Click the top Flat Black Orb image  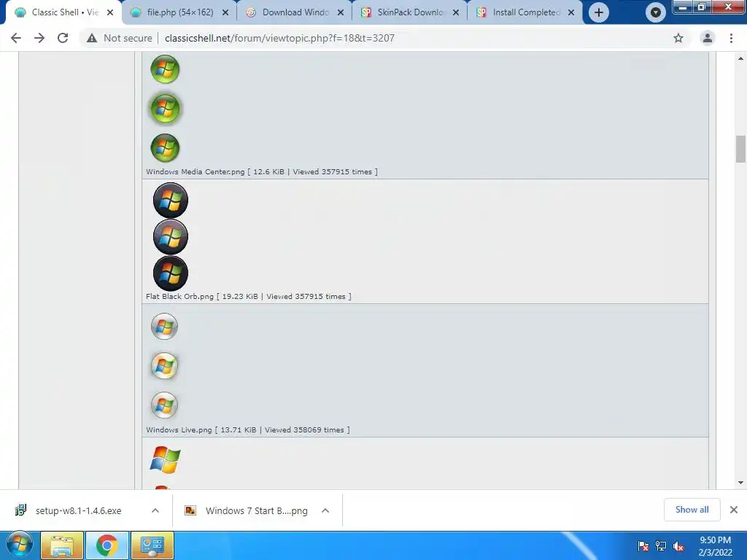[171, 200]
